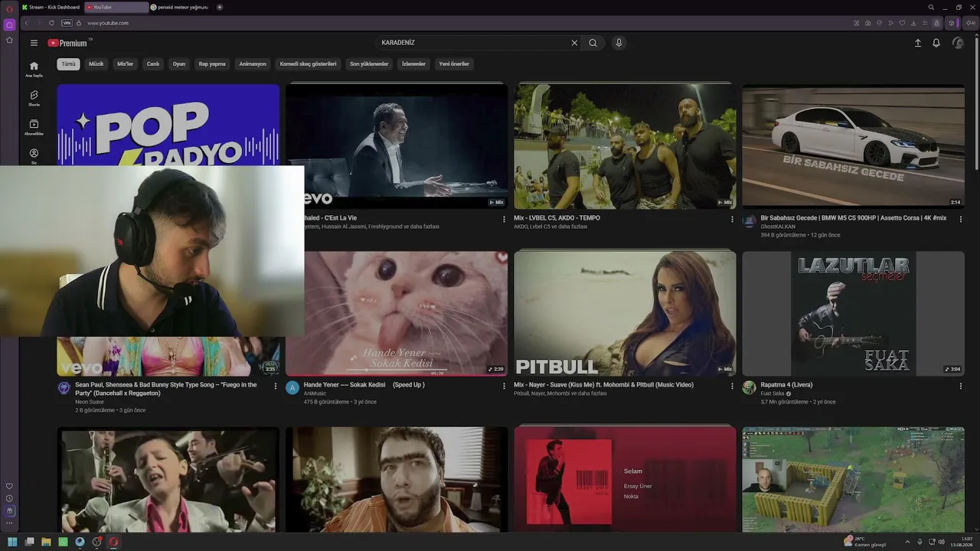
Task: Select Komedi skeç gösterileri chip
Action: tap(308, 64)
